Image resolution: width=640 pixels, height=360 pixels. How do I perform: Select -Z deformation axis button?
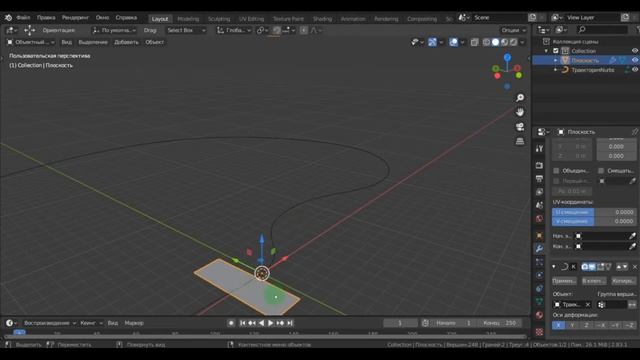pyautogui.click(x=629, y=325)
